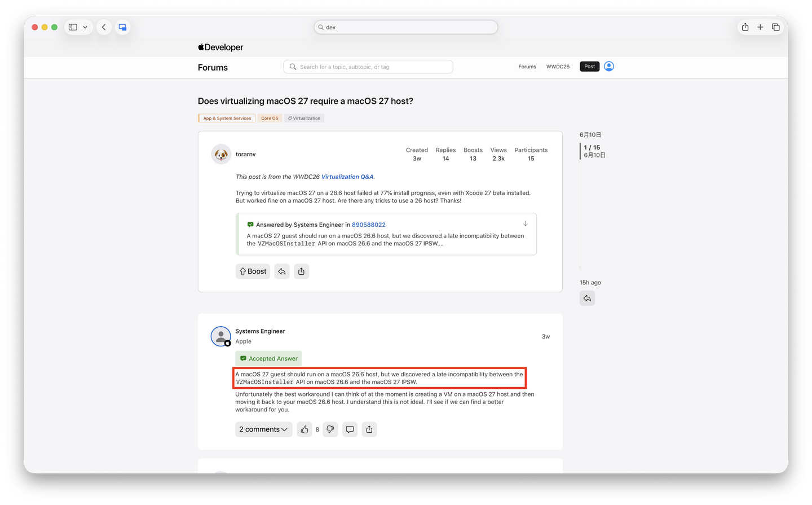Boost the original post

pos(253,271)
